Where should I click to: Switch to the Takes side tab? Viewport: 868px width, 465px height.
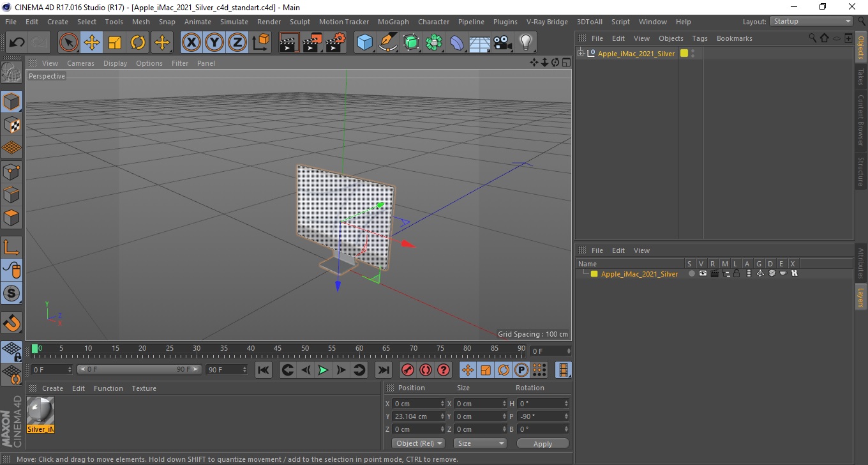[x=860, y=77]
